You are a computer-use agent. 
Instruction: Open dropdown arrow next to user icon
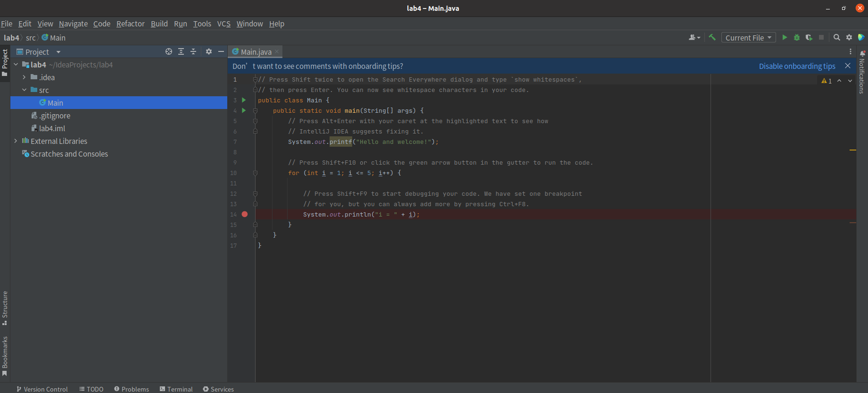(699, 38)
